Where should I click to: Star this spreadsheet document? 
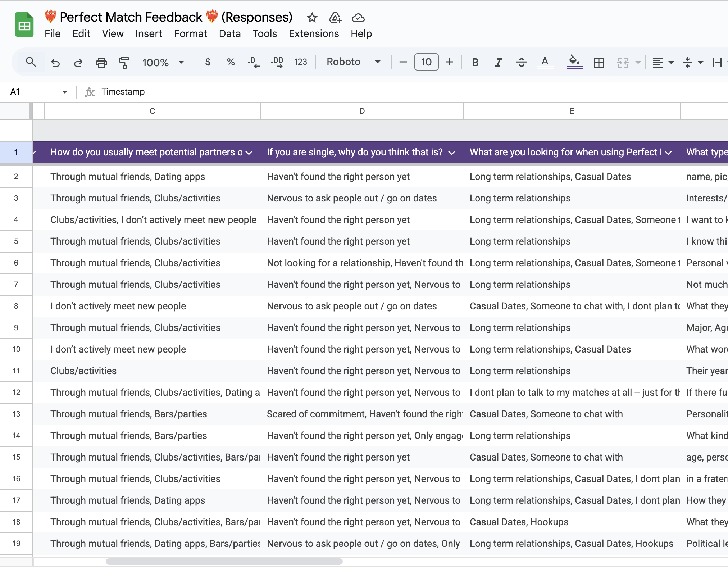coord(312,18)
